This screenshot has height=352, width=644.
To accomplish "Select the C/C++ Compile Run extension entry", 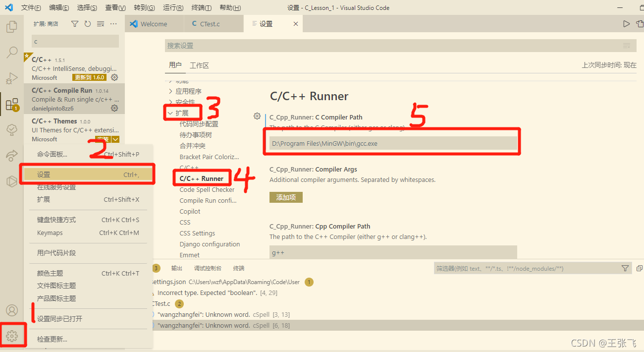I will [74, 99].
